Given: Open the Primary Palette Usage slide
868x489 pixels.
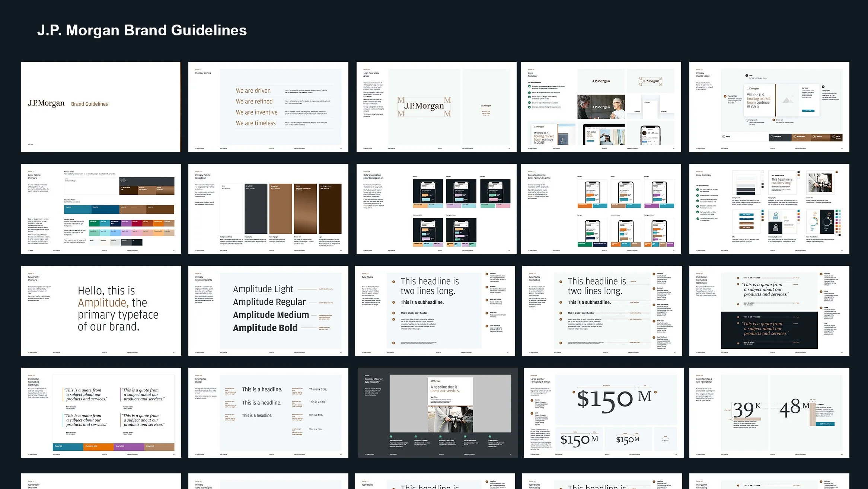Looking at the screenshot, I should (x=769, y=107).
